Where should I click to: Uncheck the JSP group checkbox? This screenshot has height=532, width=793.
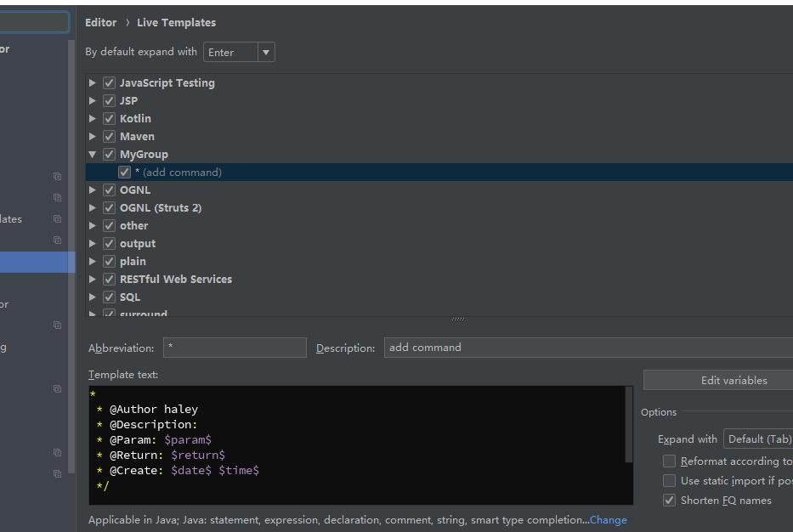click(109, 100)
